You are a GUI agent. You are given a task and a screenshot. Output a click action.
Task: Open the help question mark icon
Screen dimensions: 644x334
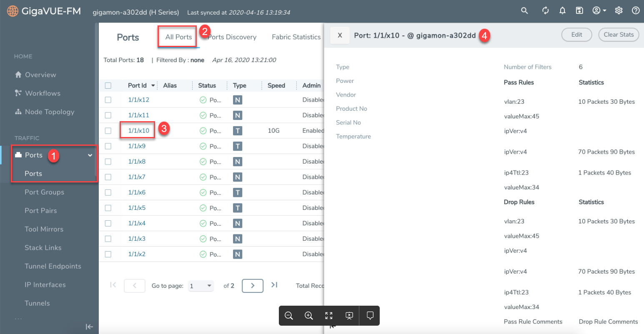(636, 11)
